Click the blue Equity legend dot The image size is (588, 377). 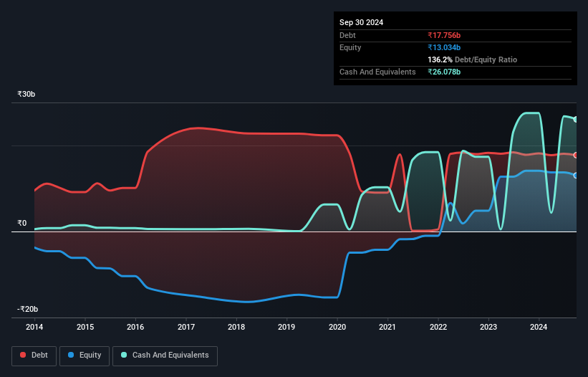point(71,355)
